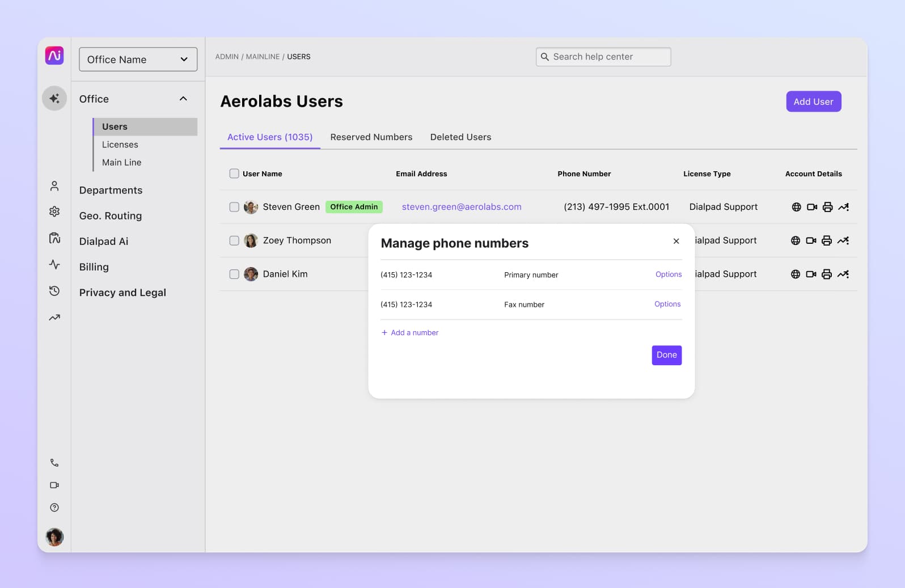Click the settings gear icon in sidebar
Image resolution: width=905 pixels, height=588 pixels.
(54, 211)
